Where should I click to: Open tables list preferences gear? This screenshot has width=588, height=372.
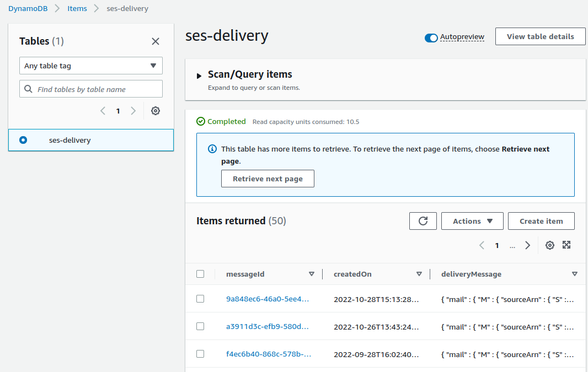[155, 111]
